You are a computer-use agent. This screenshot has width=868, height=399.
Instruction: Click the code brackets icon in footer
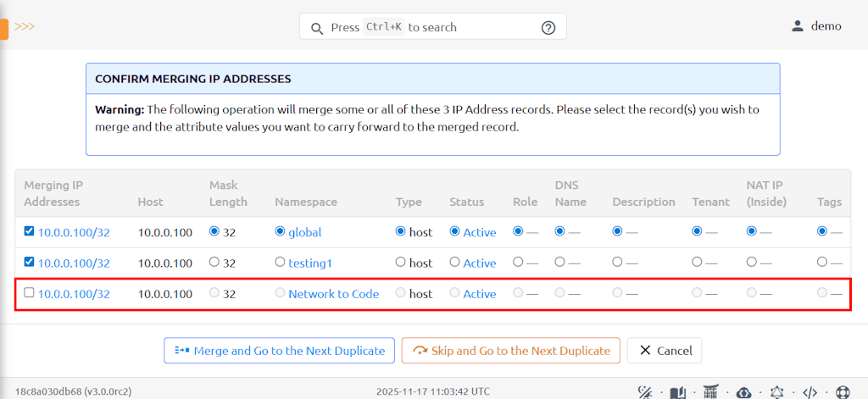click(x=810, y=392)
